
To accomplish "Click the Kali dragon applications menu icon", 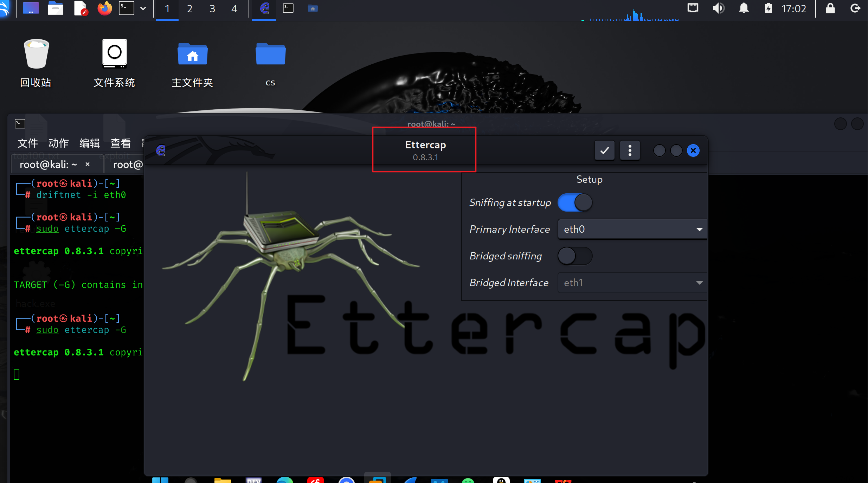I will [4, 8].
